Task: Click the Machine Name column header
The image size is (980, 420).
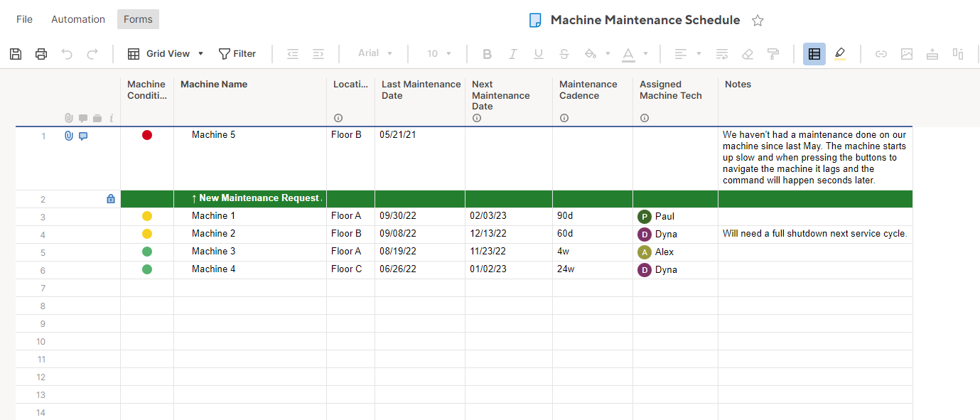Action: click(214, 85)
